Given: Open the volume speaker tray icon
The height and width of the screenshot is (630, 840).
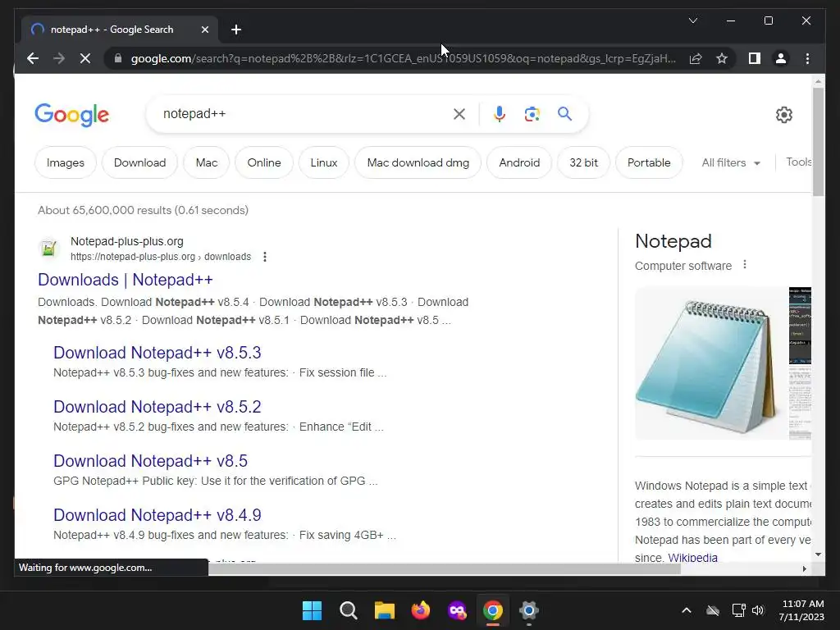Looking at the screenshot, I should (x=757, y=610).
